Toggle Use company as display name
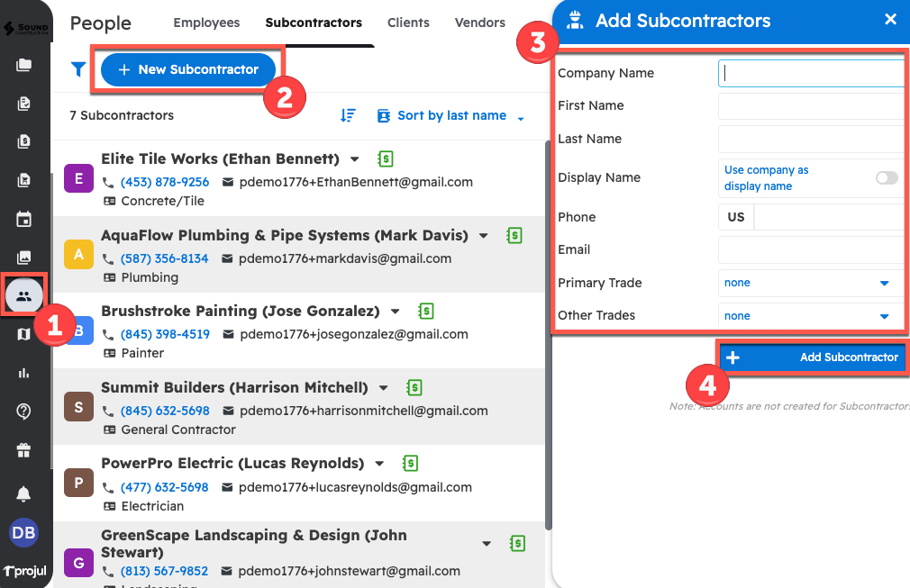910x588 pixels. click(x=887, y=178)
